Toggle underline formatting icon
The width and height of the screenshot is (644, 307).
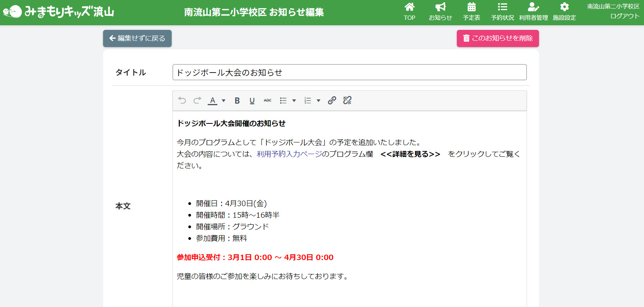click(x=252, y=101)
